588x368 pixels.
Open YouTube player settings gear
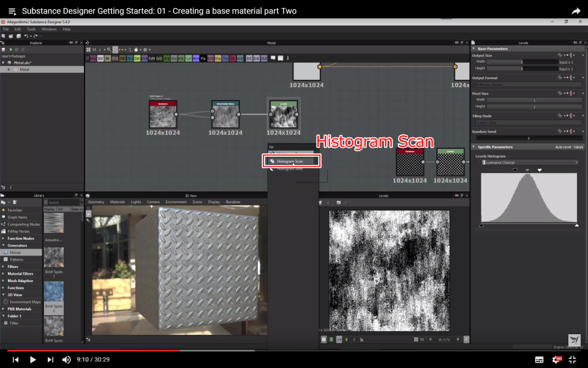(556, 360)
